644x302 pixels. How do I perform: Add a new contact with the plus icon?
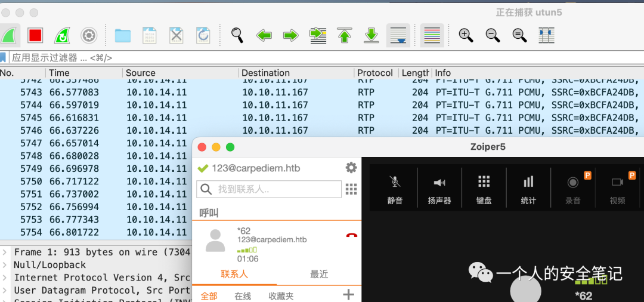348,294
